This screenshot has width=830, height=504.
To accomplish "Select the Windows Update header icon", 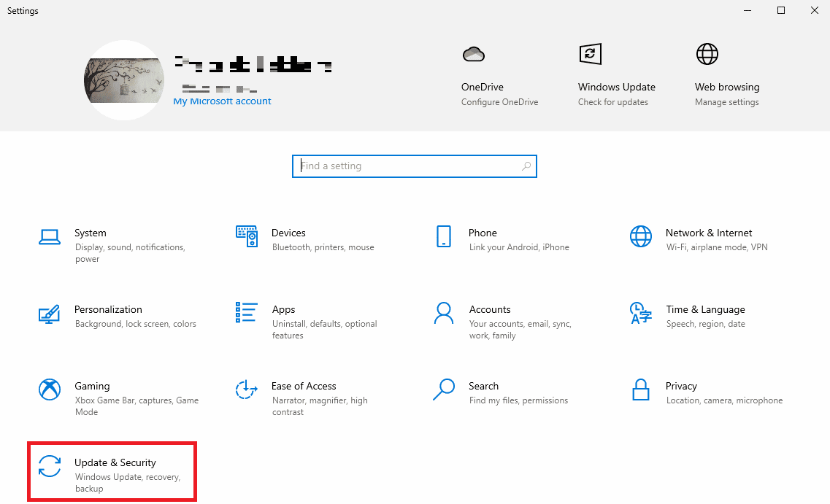I will tap(591, 54).
